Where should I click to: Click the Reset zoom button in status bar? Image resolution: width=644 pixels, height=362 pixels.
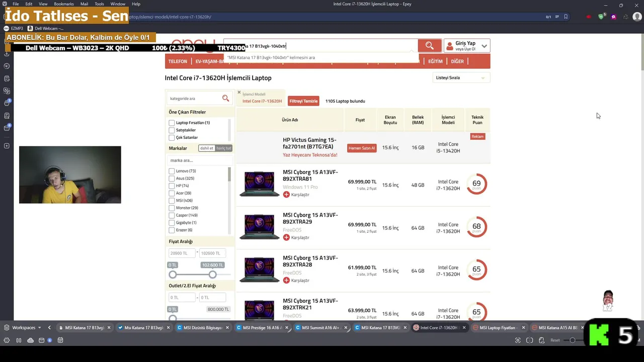point(555,340)
